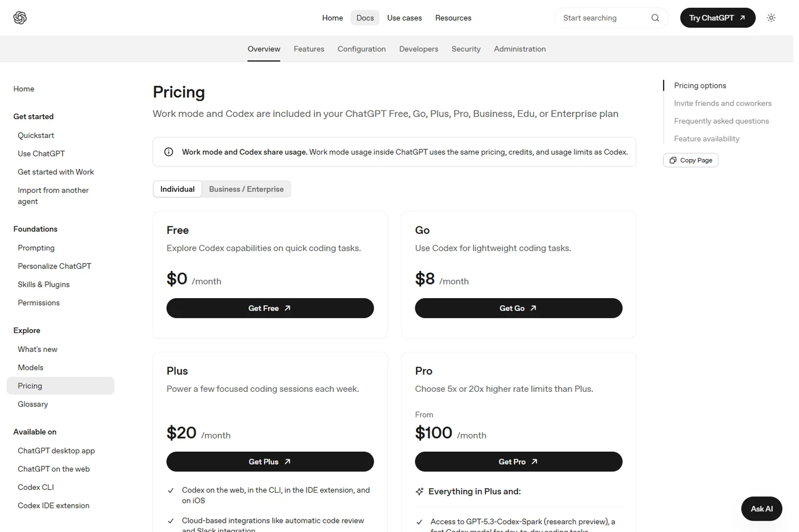Open the Ask AI assistant
Screen dimensions: 799x532
coord(761,509)
